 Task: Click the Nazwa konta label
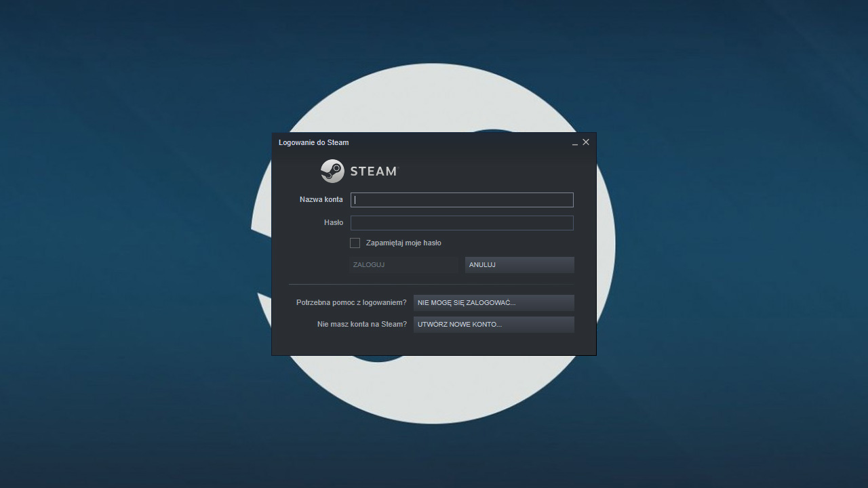[x=321, y=199]
